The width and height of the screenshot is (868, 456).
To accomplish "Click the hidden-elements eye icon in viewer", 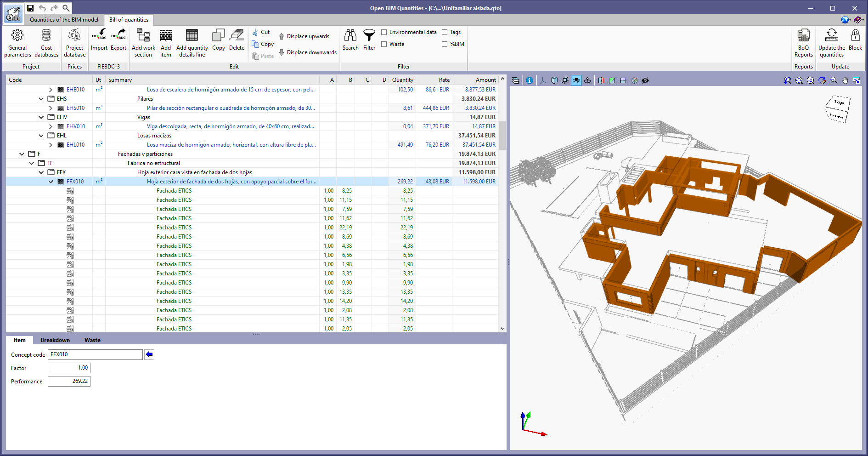I will [x=645, y=80].
